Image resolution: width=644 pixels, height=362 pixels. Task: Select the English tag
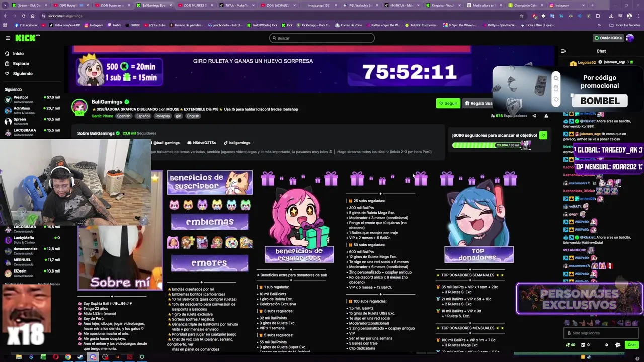point(193,116)
